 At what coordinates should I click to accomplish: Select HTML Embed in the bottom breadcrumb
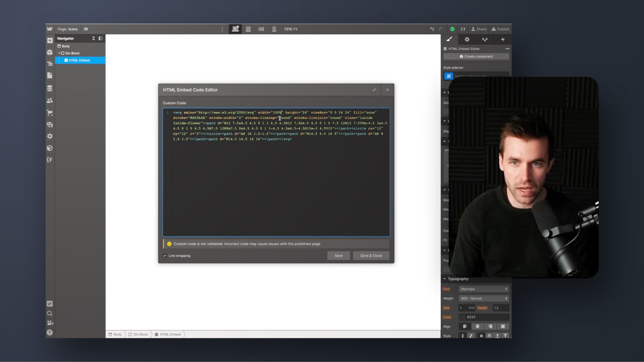tap(168, 335)
